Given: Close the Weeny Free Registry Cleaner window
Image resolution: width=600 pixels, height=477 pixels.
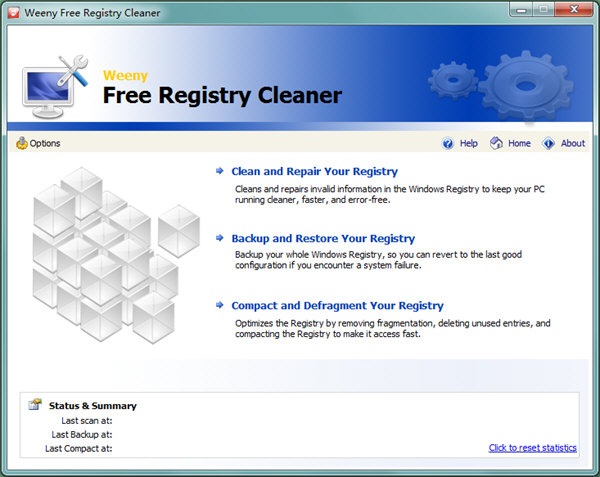Looking at the screenshot, I should [574, 10].
